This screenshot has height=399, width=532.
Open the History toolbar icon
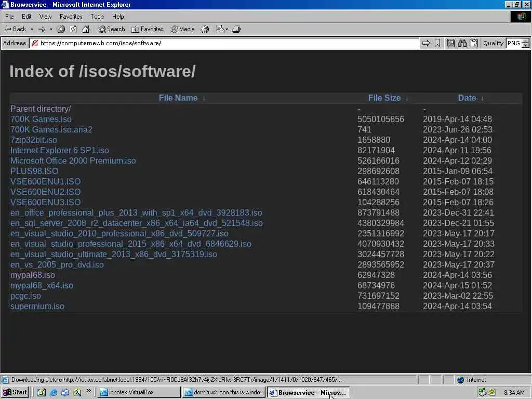(205, 29)
